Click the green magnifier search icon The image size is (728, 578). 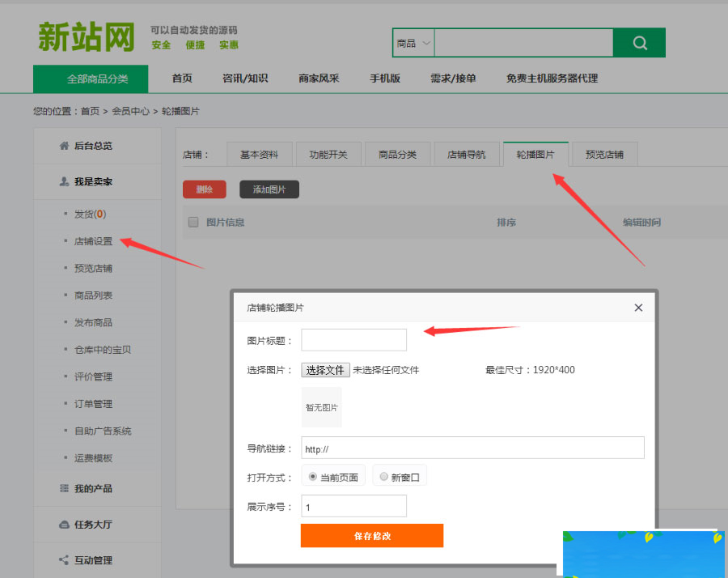tap(639, 42)
